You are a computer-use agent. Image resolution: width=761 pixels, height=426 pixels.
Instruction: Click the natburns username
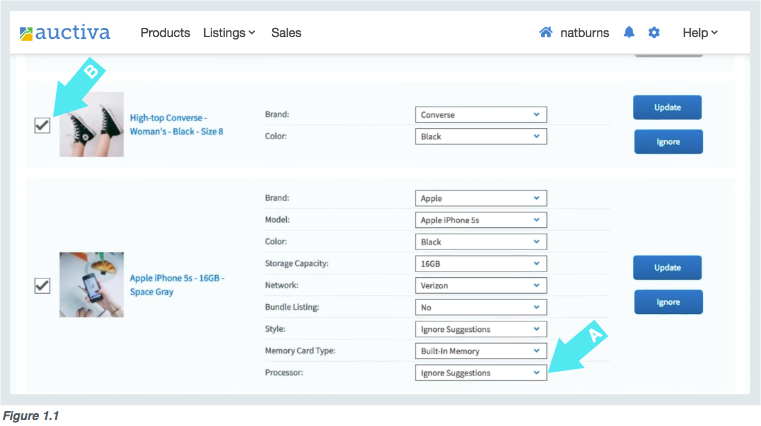tap(584, 33)
